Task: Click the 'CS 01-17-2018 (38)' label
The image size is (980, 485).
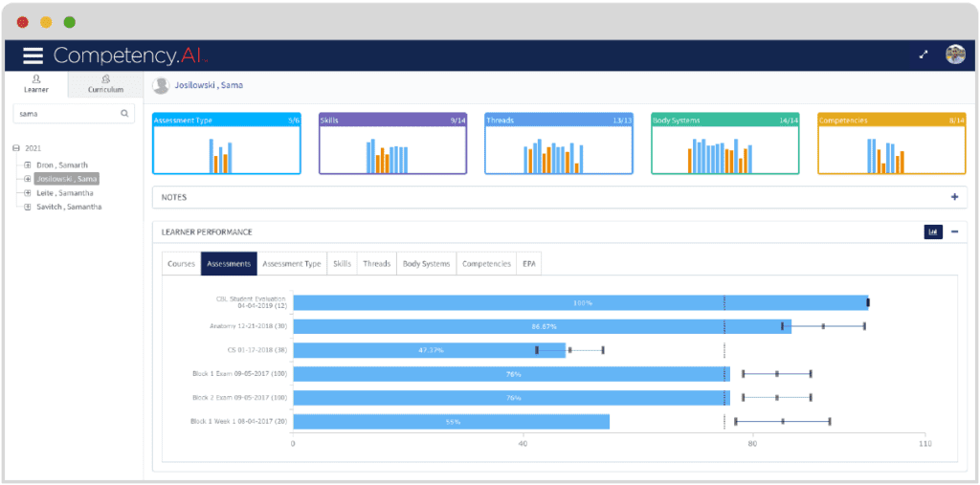Action: (x=257, y=350)
